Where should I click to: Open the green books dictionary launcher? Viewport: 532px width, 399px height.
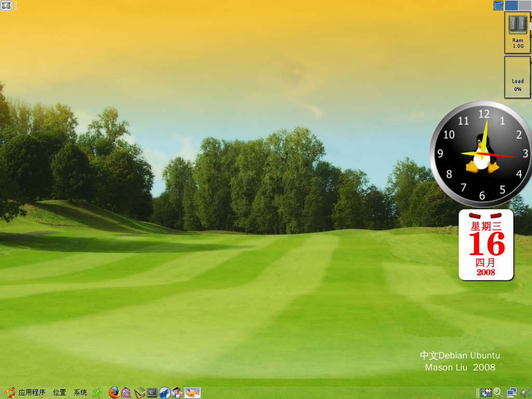tap(139, 393)
